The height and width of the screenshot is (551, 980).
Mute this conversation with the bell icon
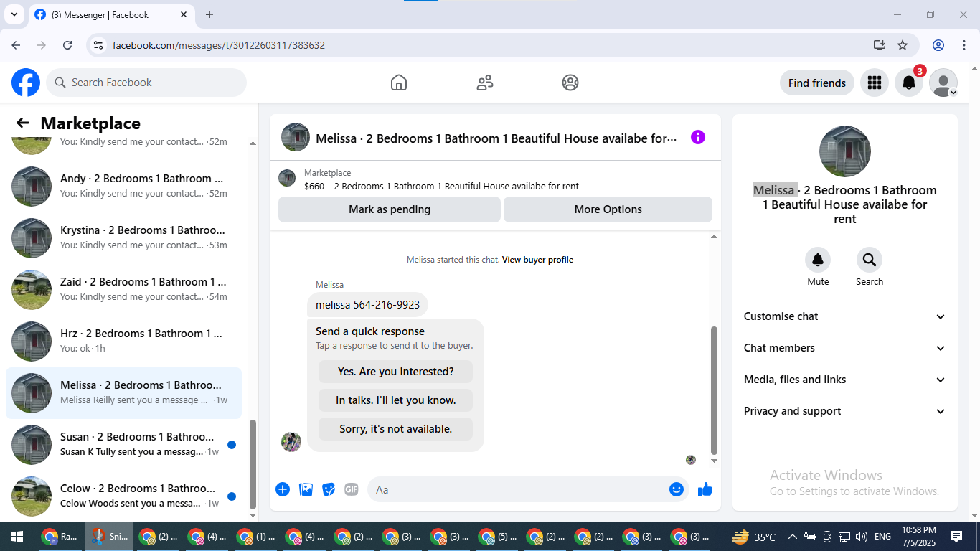pos(818,260)
